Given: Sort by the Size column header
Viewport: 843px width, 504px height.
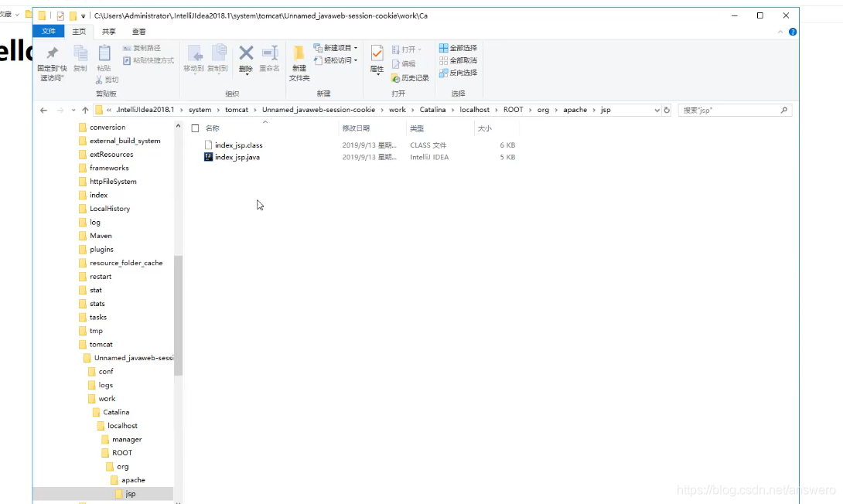Looking at the screenshot, I should click(484, 128).
